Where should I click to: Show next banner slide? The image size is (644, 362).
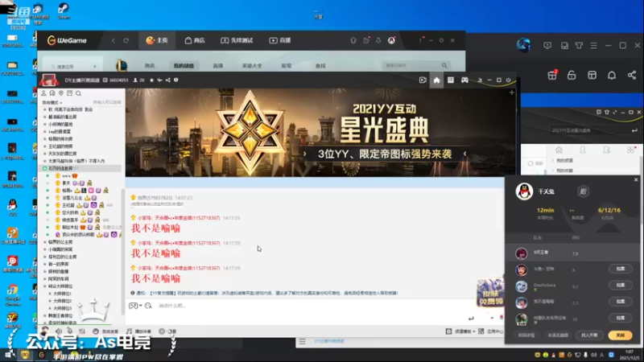pyautogui.click(x=464, y=154)
